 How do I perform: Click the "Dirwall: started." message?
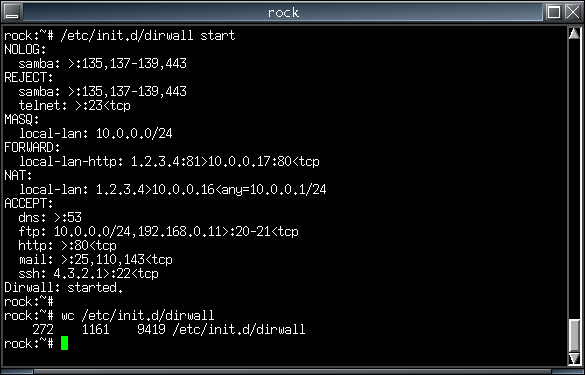(63, 288)
